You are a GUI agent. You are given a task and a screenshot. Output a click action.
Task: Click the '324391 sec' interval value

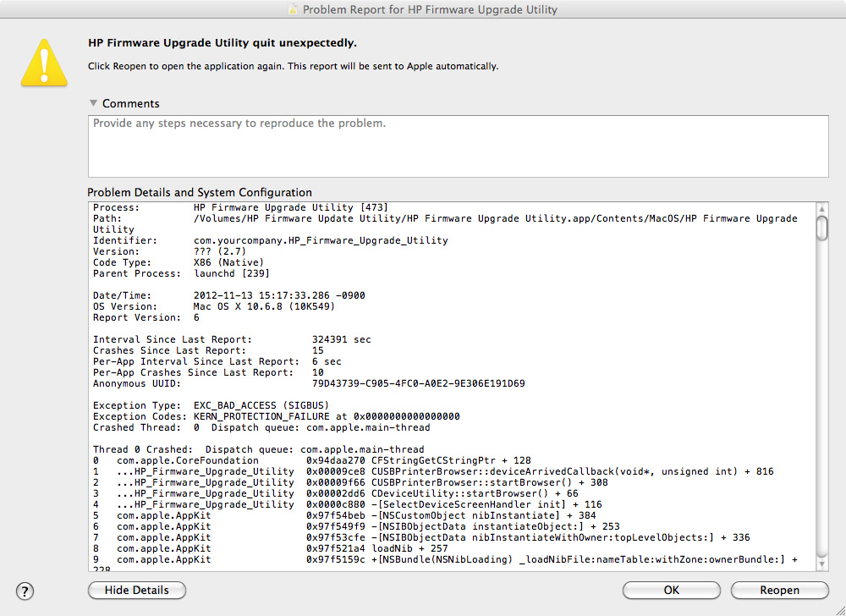[342, 340]
